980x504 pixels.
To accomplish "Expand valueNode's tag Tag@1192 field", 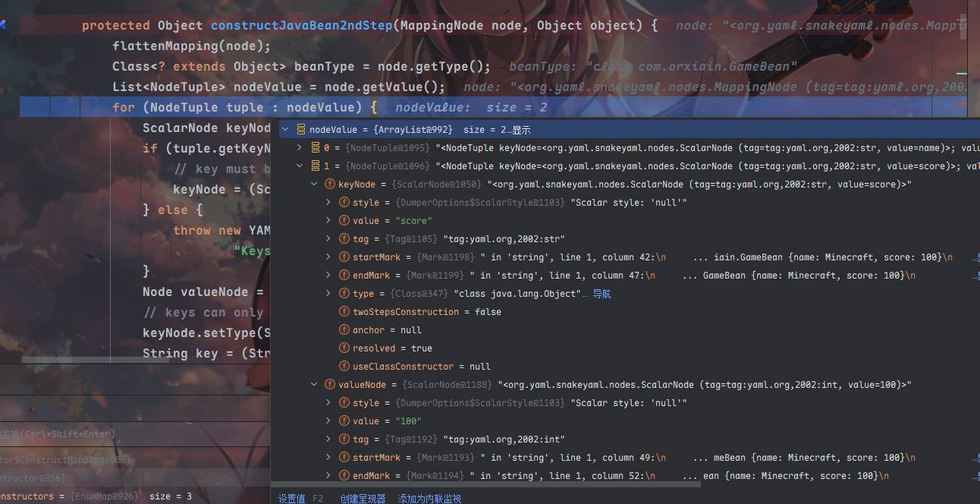I will click(x=328, y=439).
